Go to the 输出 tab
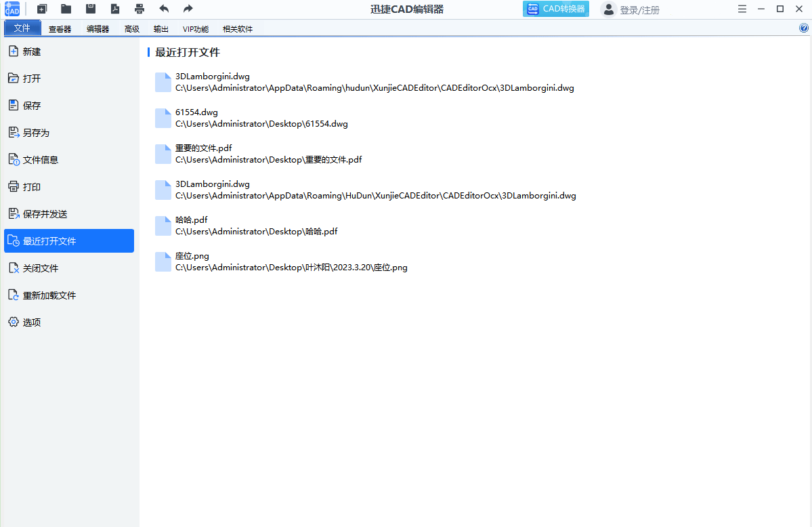The height and width of the screenshot is (527, 812). (x=161, y=29)
